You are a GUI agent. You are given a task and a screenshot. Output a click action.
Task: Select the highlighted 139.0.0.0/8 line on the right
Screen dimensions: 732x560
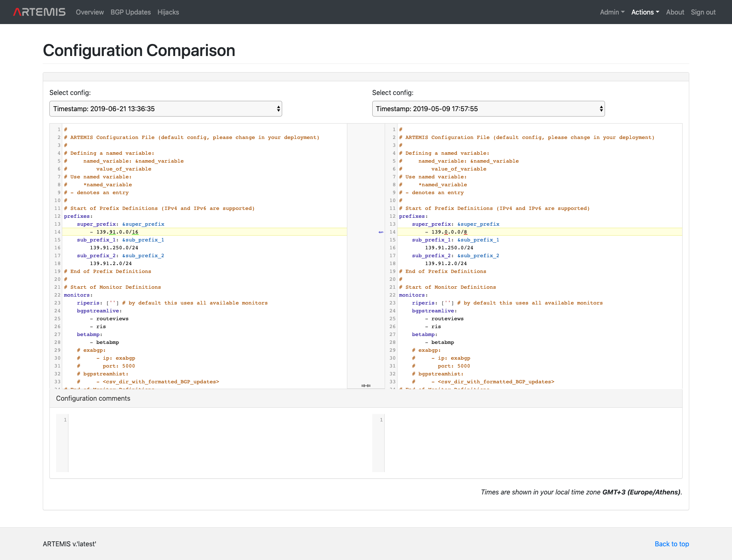(x=446, y=232)
